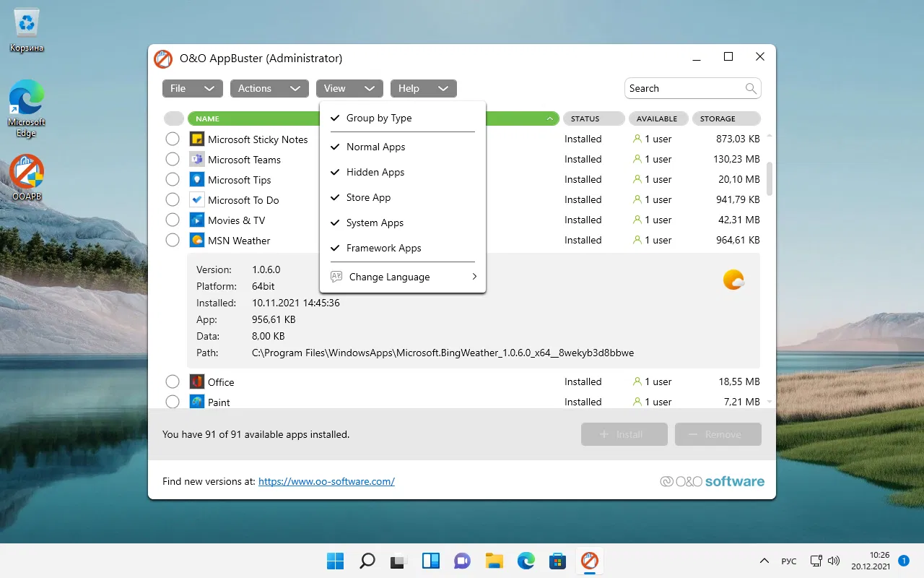Open the Help menu
Screen dimensions: 924x578
pos(424,88)
